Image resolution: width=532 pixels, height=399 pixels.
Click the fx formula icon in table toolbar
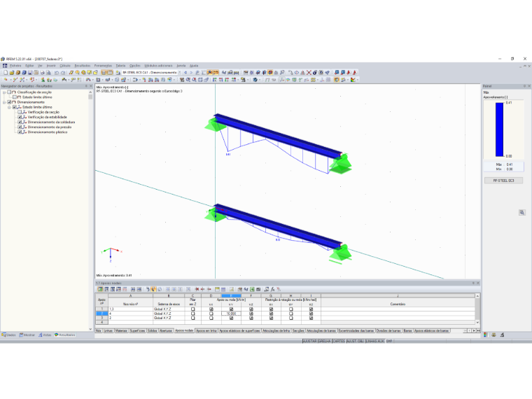pos(272,289)
